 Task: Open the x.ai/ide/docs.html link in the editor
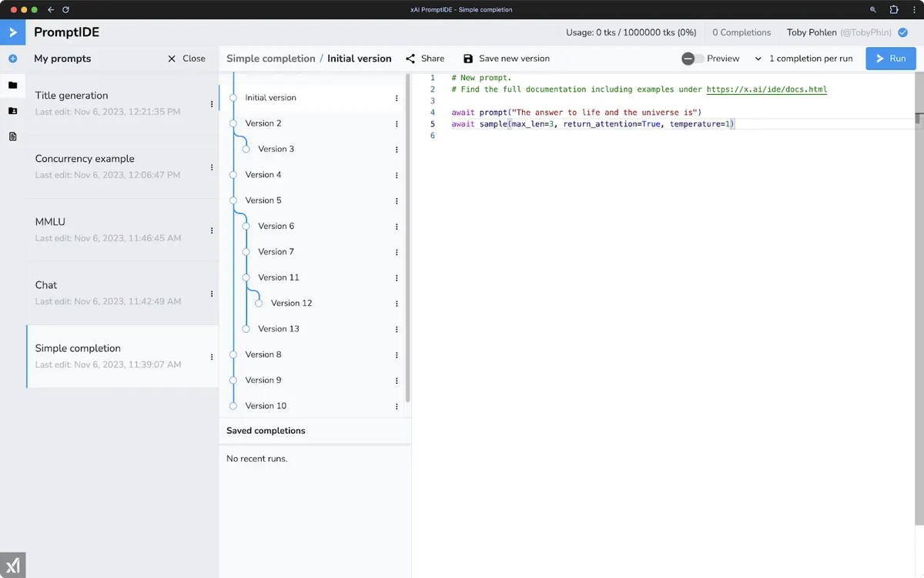pos(767,89)
